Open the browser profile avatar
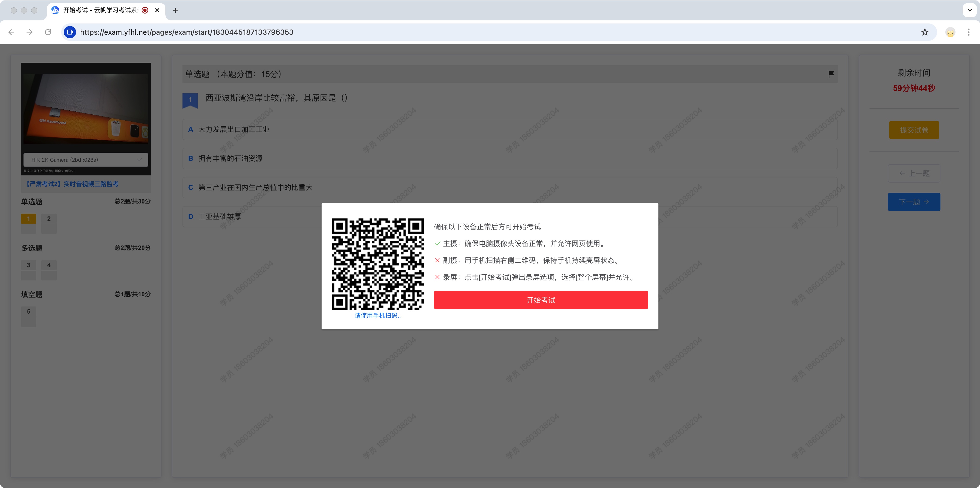The width and height of the screenshot is (980, 488). coord(950,32)
